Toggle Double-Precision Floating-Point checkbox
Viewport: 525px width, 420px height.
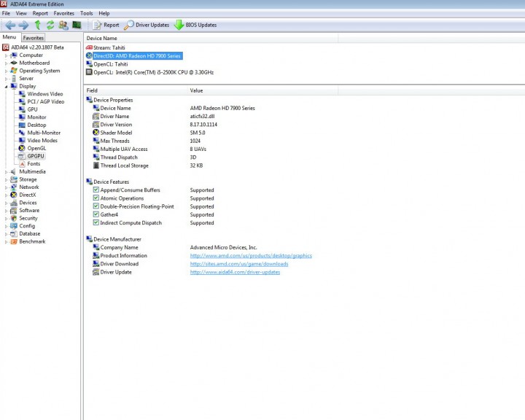[x=96, y=206]
